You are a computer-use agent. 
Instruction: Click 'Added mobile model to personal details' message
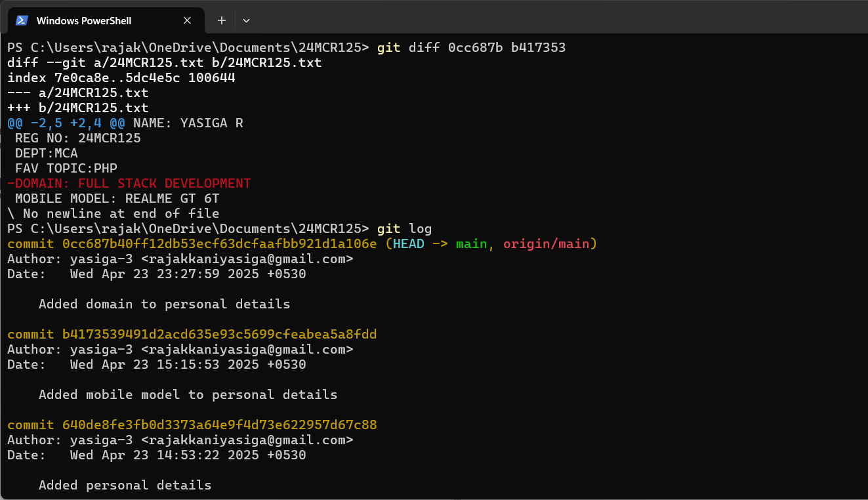(188, 395)
